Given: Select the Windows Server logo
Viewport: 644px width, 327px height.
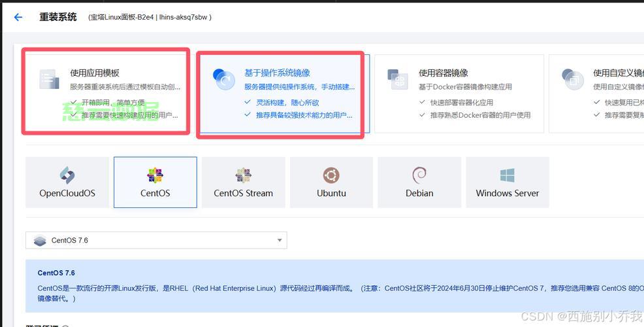Looking at the screenshot, I should [507, 175].
